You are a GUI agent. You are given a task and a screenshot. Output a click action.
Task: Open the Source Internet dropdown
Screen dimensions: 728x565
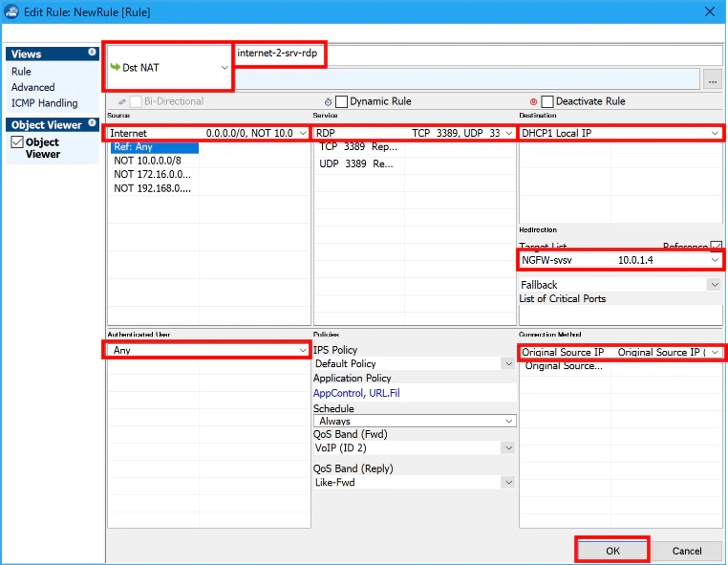pyautogui.click(x=303, y=133)
